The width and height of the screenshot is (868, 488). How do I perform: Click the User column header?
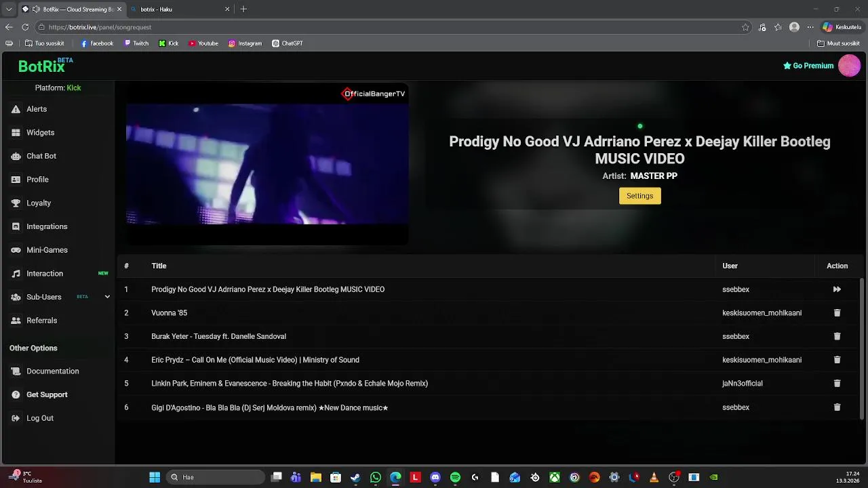coord(730,266)
